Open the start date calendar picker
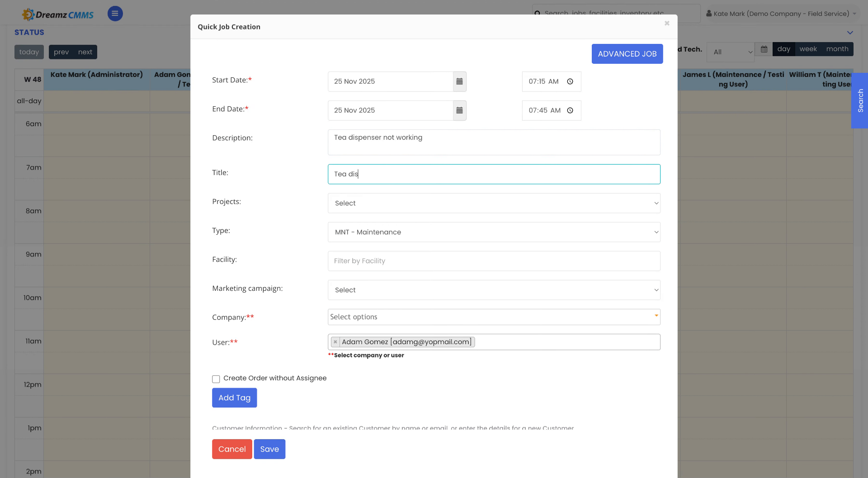 point(459,81)
